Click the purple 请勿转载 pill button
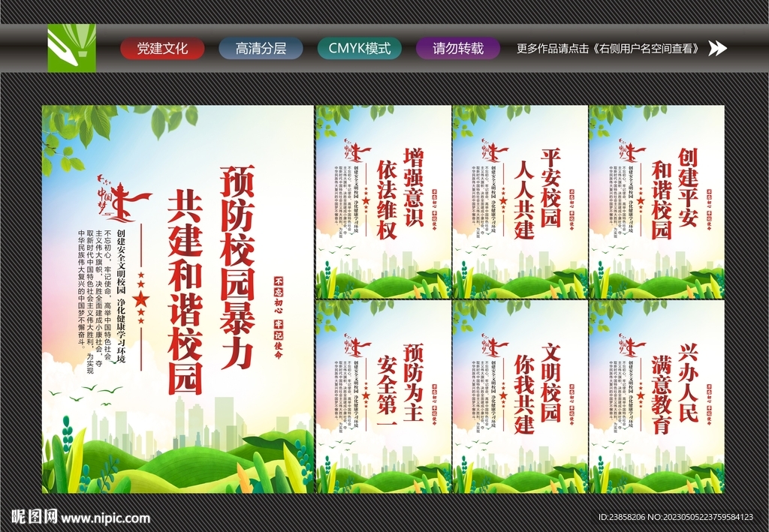This screenshot has height=532, width=769. (x=458, y=49)
